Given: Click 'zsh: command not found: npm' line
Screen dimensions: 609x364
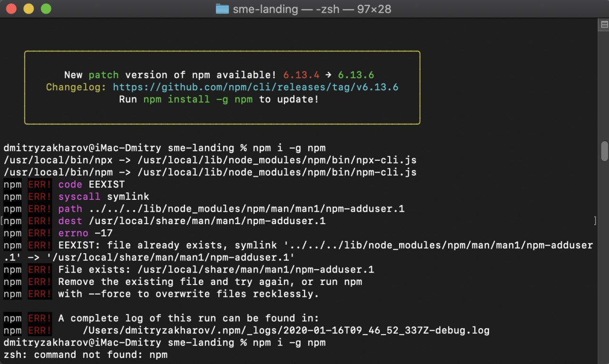Looking at the screenshot, I should click(x=85, y=354).
